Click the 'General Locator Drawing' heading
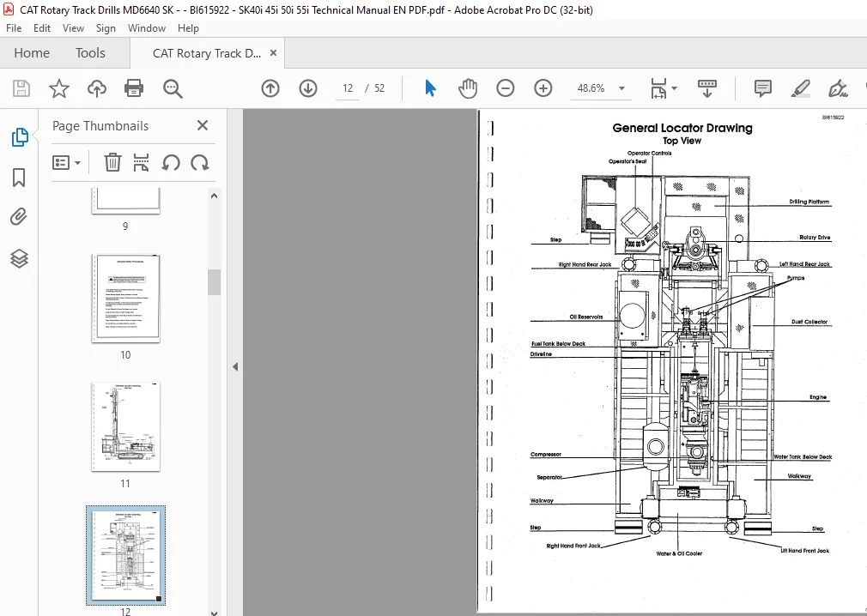 (x=682, y=128)
